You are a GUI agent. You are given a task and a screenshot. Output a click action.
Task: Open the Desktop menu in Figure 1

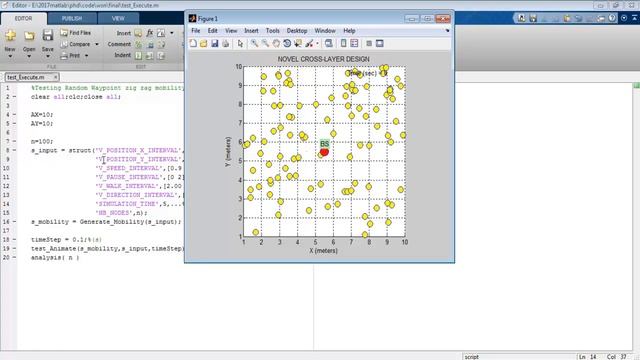pyautogui.click(x=297, y=31)
